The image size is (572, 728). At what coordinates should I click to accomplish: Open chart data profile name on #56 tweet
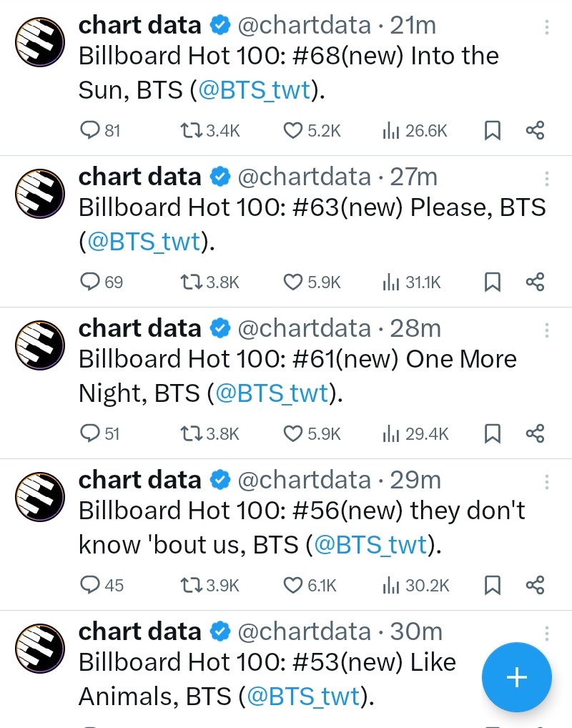point(140,480)
